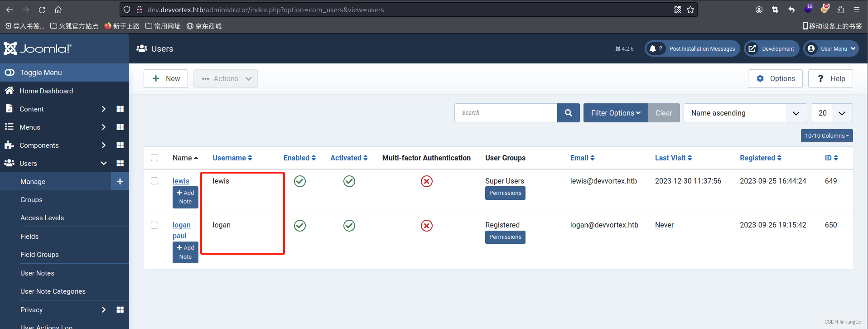Screen dimensions: 868x329
Task: Open the QR code icon in address bar
Action: coord(678,10)
